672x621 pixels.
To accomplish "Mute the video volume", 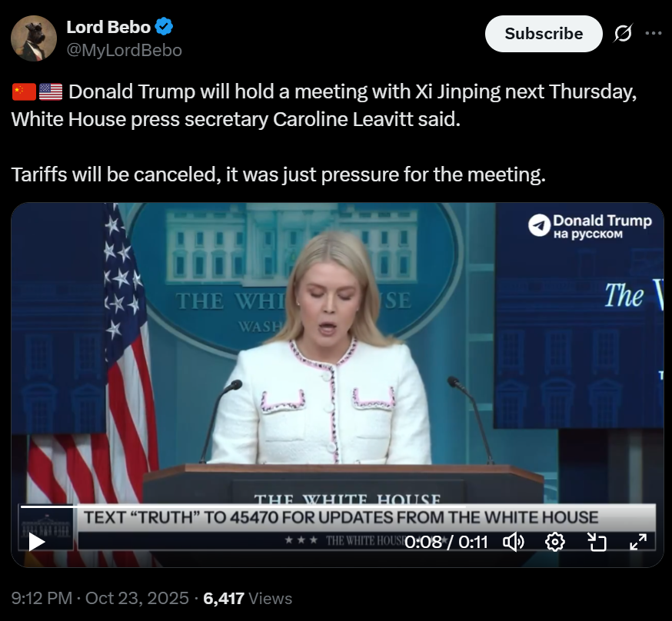I will click(x=514, y=542).
